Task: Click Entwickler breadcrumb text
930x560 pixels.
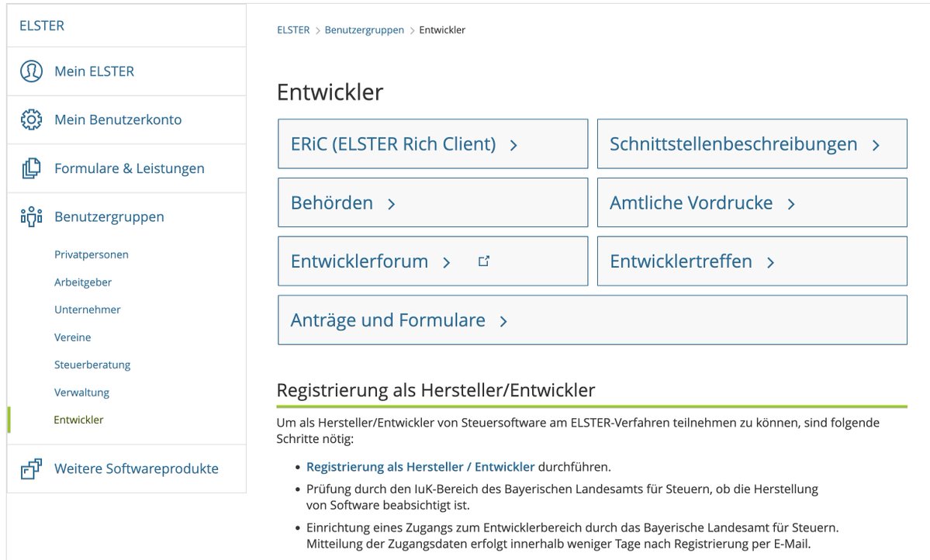Action: 442,29
